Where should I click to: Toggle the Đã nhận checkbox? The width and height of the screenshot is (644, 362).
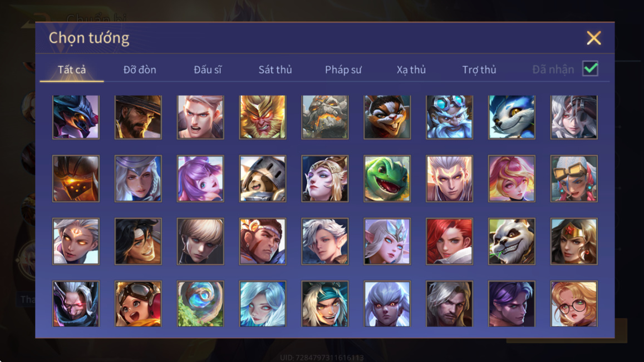point(590,68)
